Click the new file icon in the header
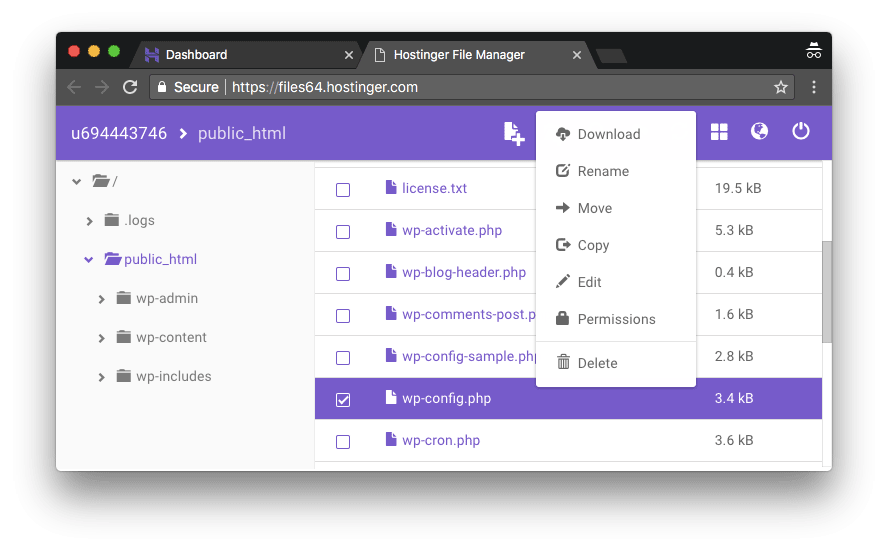This screenshot has width=888, height=551. click(514, 134)
